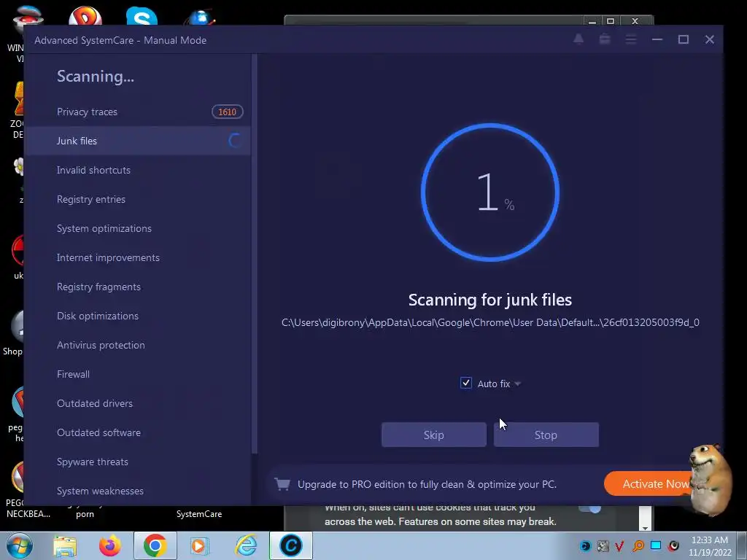Screen dimensions: 747x560
Task: Click the circular 1% progress ring
Action: pyautogui.click(x=490, y=192)
